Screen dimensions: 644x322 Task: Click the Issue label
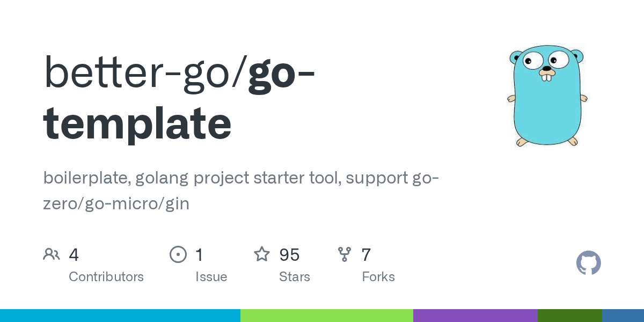[211, 277]
